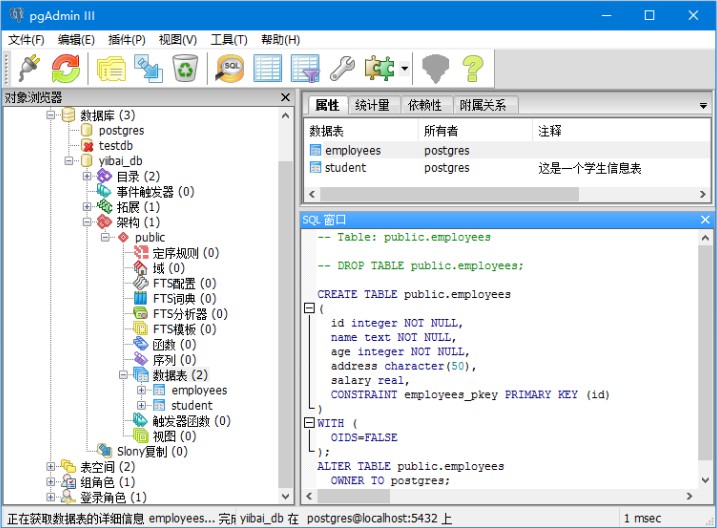Click the grey Guru hint icon
The height and width of the screenshot is (528, 717).
(435, 69)
